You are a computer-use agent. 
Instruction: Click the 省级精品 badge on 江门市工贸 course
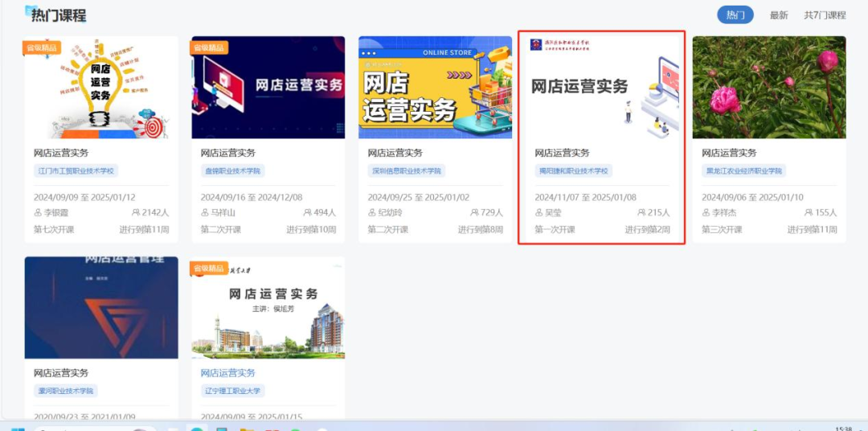[x=42, y=47]
